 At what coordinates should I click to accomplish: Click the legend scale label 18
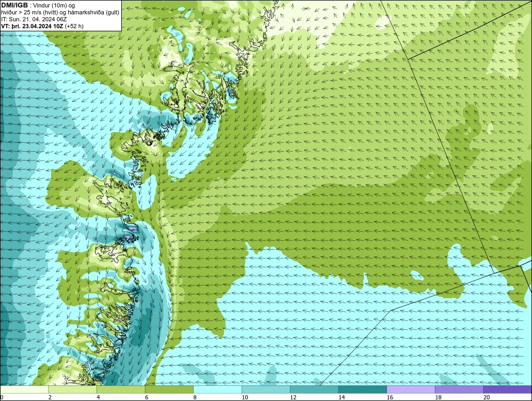(438, 397)
